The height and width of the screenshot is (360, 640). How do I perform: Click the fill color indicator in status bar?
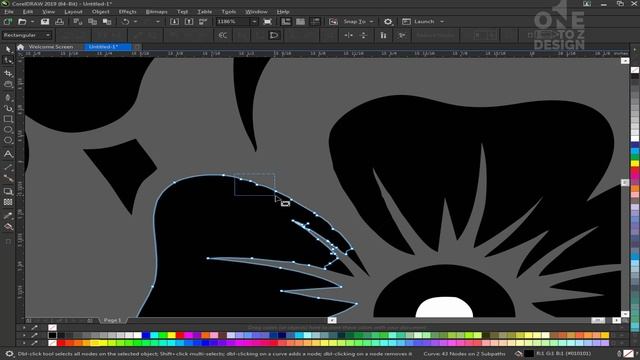click(529, 353)
